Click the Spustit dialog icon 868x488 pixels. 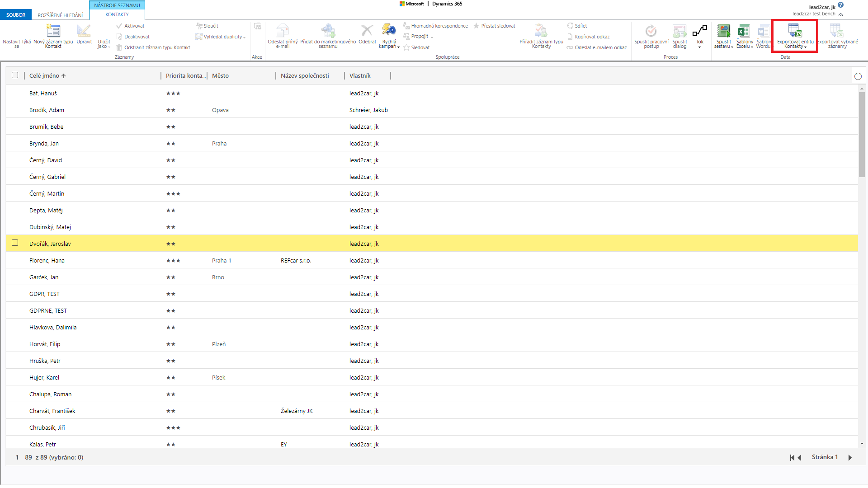click(x=679, y=31)
